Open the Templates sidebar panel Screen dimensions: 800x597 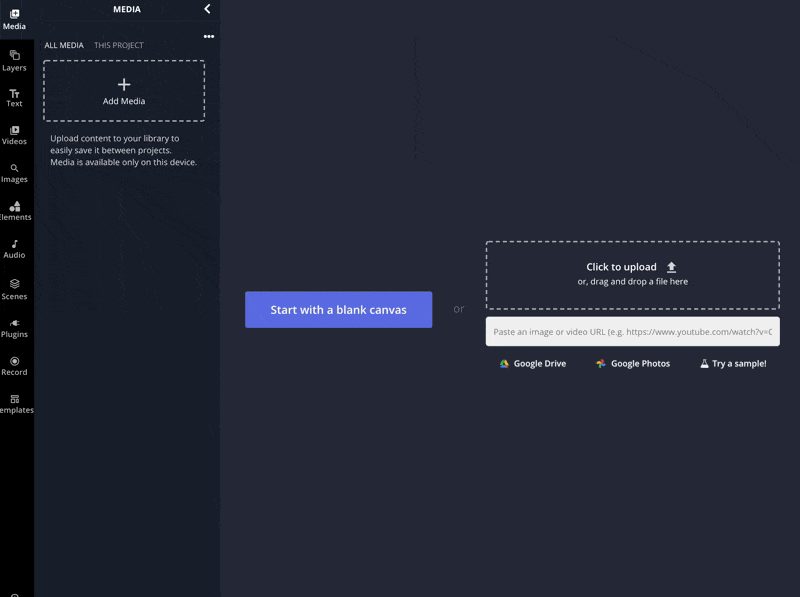coord(14,403)
